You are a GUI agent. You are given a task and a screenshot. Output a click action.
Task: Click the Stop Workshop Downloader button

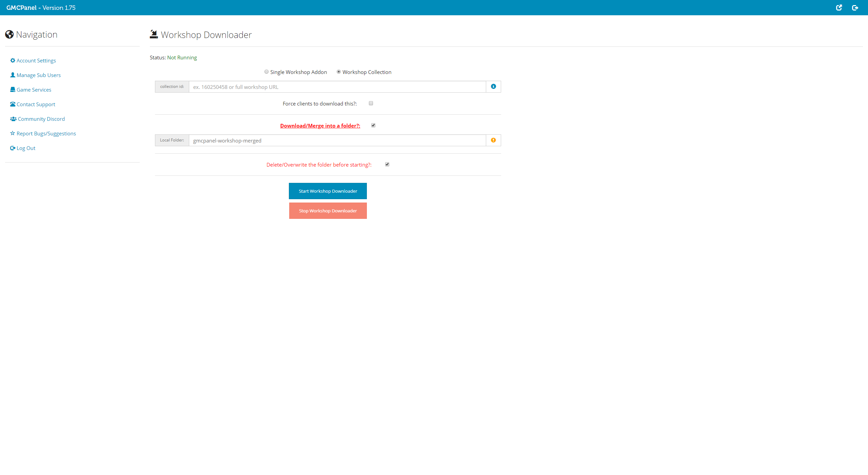click(328, 211)
